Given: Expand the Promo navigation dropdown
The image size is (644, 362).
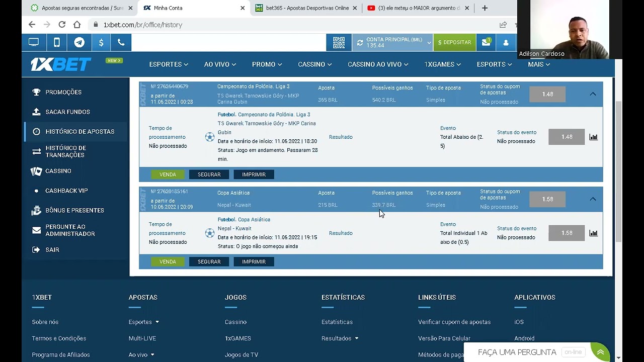Looking at the screenshot, I should pos(267,64).
